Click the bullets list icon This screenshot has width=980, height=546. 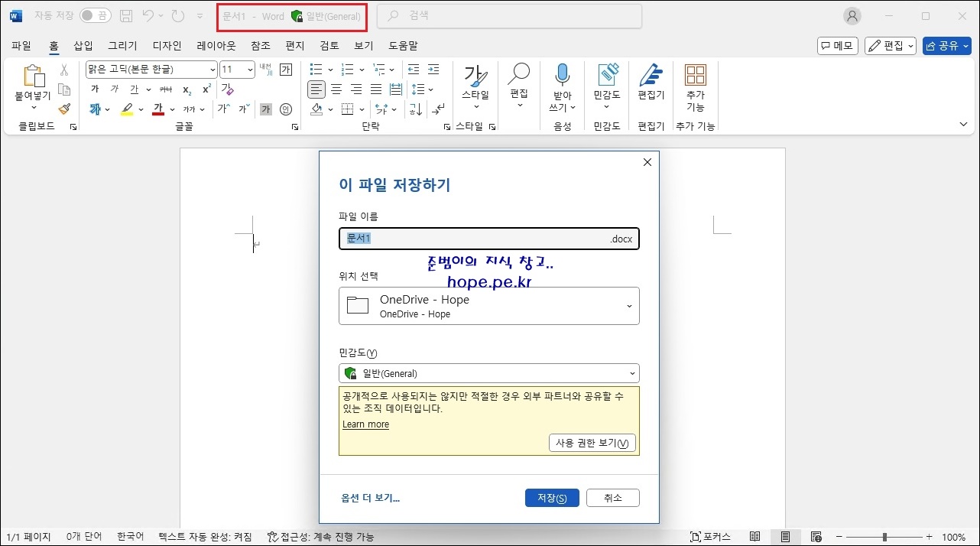(x=315, y=70)
